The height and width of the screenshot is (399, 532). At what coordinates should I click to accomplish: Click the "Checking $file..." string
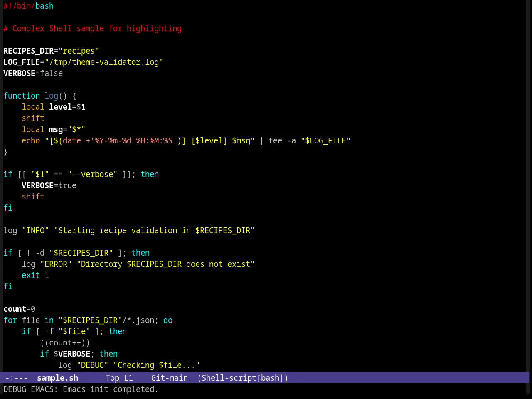click(157, 365)
